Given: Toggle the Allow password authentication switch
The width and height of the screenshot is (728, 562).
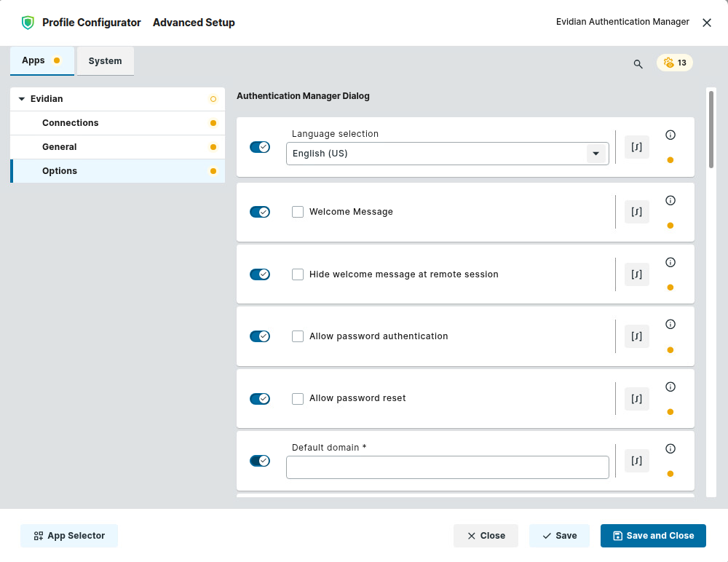Looking at the screenshot, I should coord(260,336).
